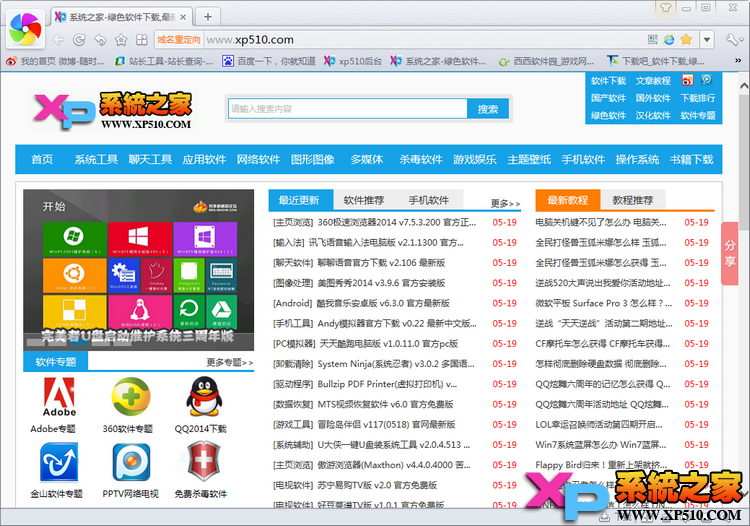Open 杀毒软件 in the nav bar

click(421, 159)
